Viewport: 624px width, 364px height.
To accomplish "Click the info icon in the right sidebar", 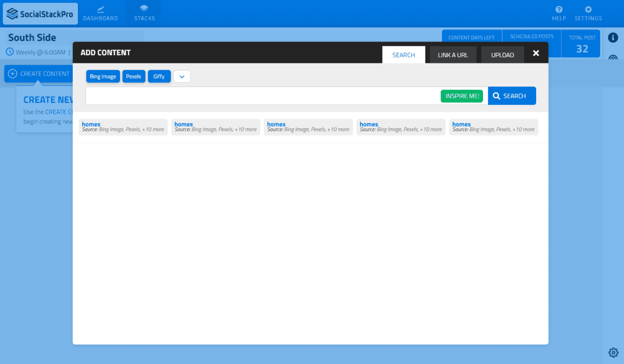I will 613,37.
